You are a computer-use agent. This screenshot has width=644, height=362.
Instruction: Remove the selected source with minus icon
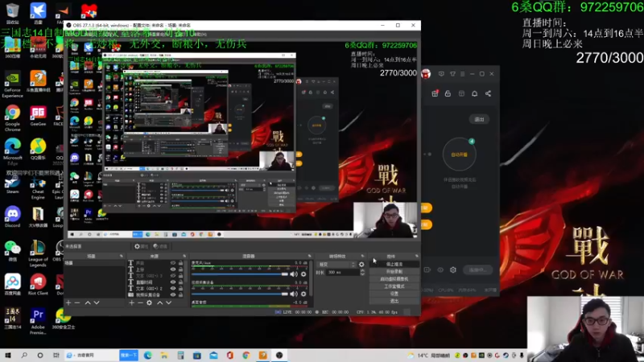(140, 302)
